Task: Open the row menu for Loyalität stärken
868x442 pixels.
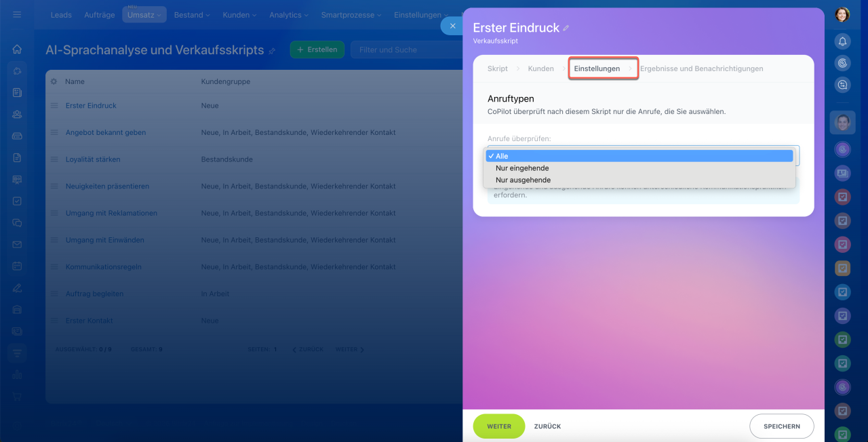Action: click(x=54, y=160)
